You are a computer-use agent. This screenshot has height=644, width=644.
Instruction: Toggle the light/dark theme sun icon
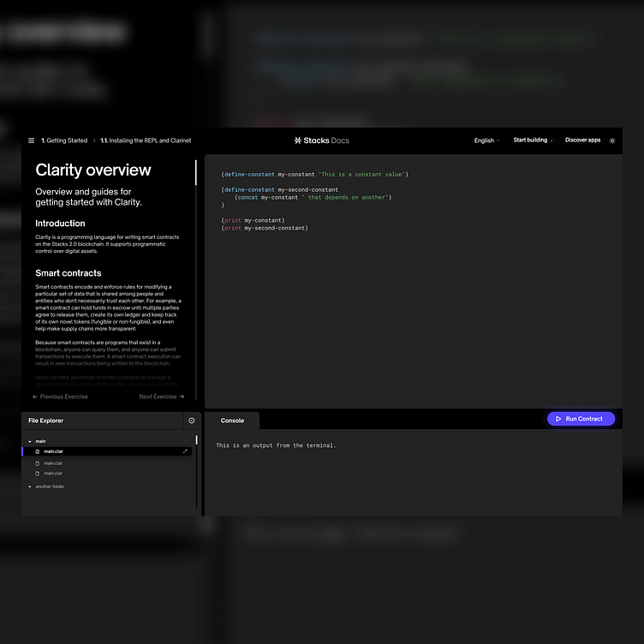[612, 140]
